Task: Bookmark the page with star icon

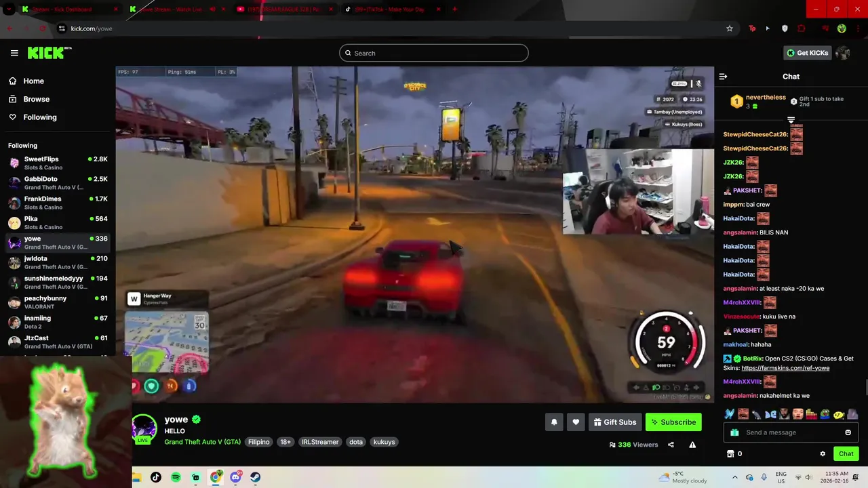Action: (x=730, y=28)
